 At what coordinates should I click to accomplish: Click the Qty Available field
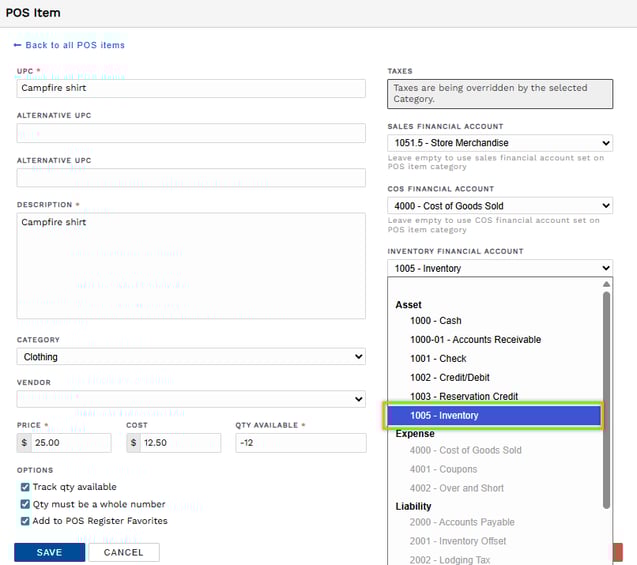pyautogui.click(x=300, y=442)
